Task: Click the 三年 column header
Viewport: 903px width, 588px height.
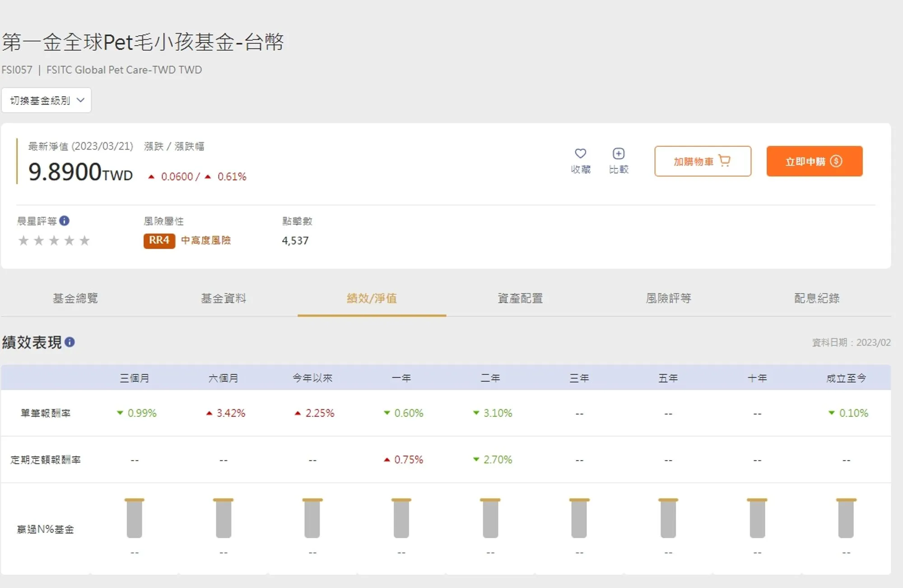Action: tap(579, 378)
